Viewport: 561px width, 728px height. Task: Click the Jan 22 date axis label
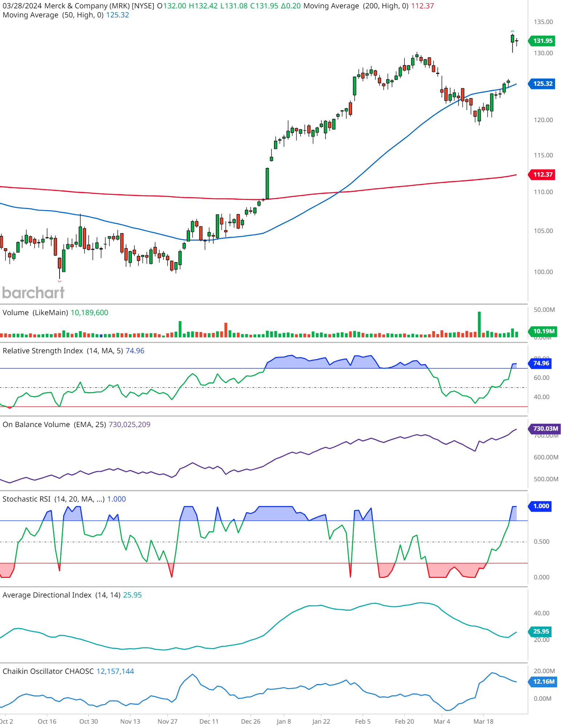point(321,721)
